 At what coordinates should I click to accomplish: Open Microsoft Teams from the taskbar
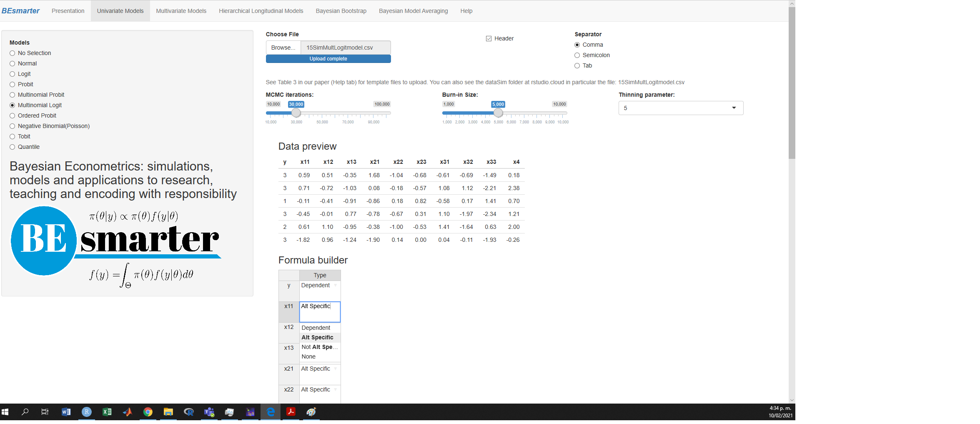point(209,412)
